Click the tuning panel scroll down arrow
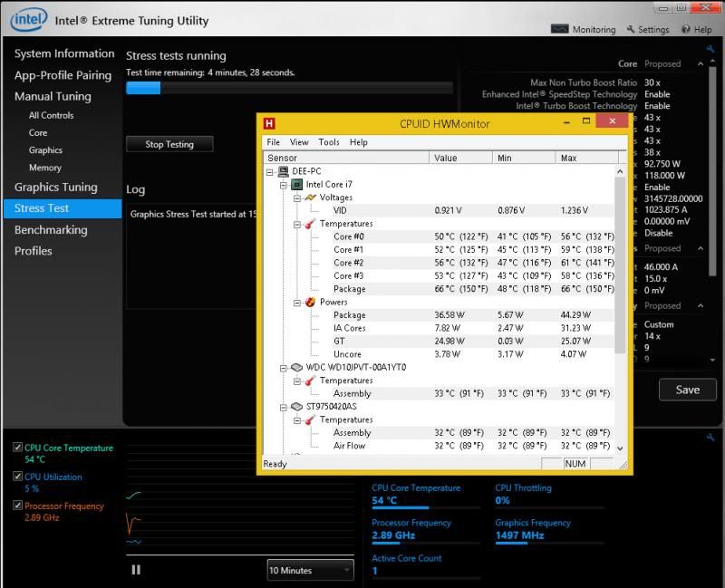Viewport: 725px width, 588px height. (x=712, y=360)
